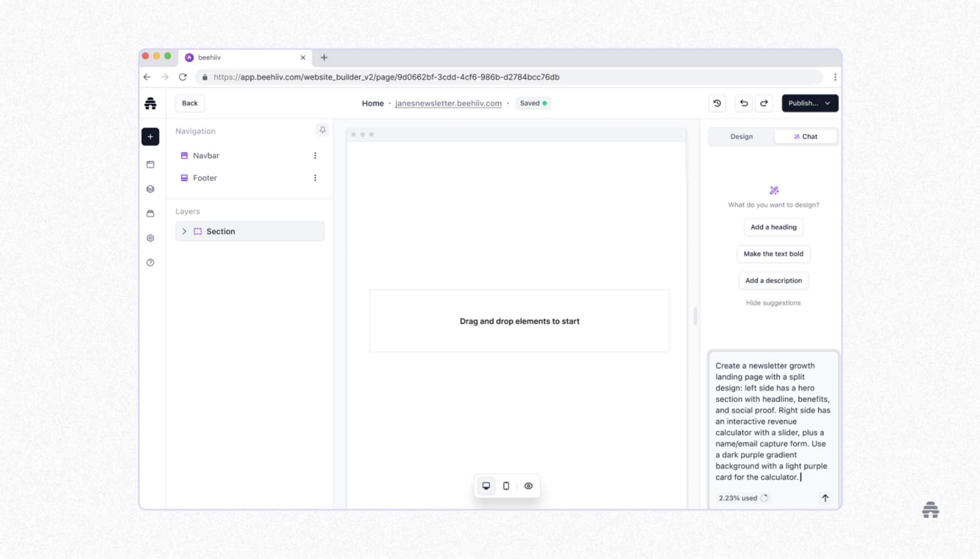Open the Publish dropdown

click(810, 103)
